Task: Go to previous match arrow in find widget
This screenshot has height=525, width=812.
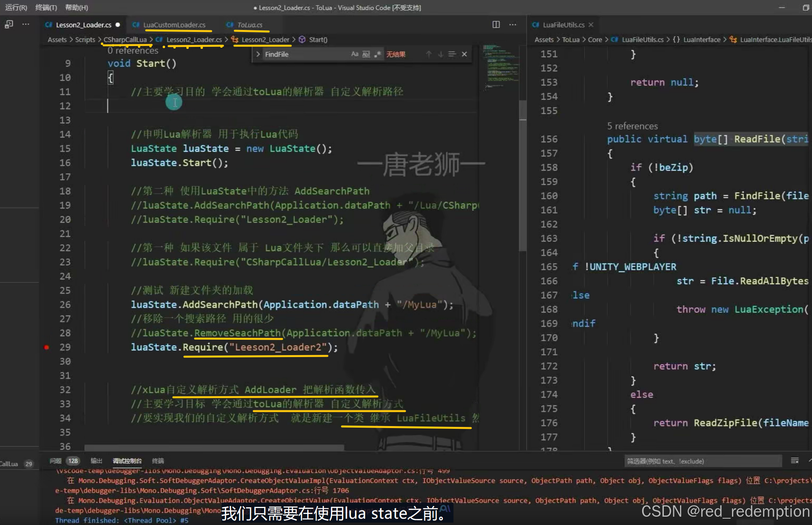Action: (x=429, y=54)
